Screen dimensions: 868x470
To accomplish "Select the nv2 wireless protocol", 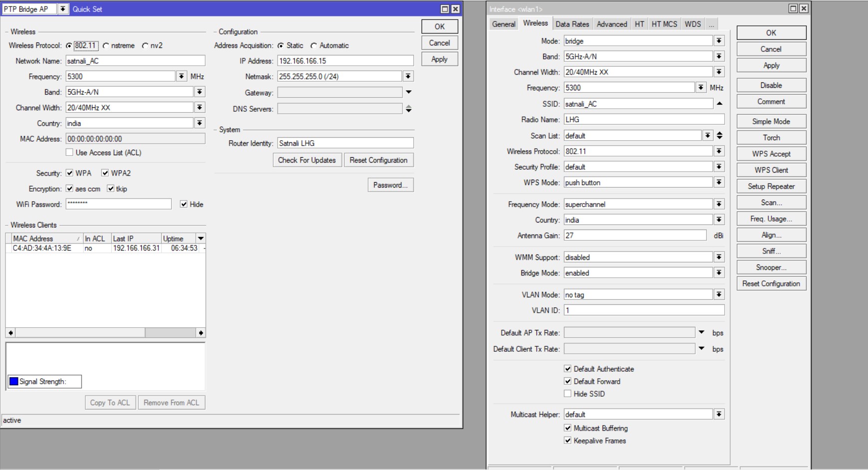I will 145,45.
